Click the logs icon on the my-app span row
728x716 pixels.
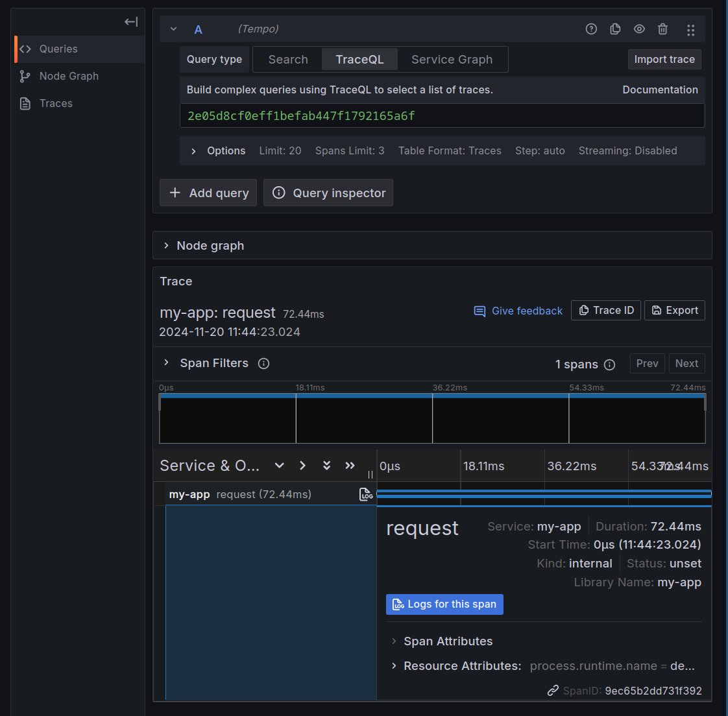pyautogui.click(x=366, y=494)
